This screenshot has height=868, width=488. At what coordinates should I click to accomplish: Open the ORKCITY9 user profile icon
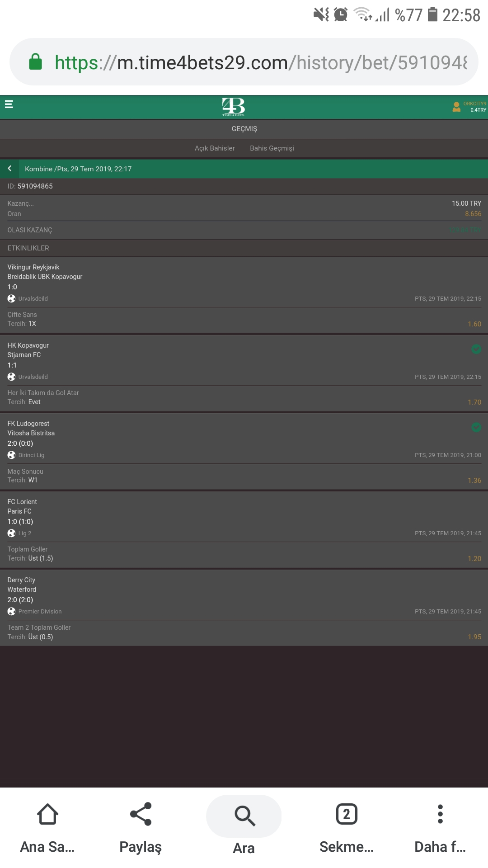[456, 107]
